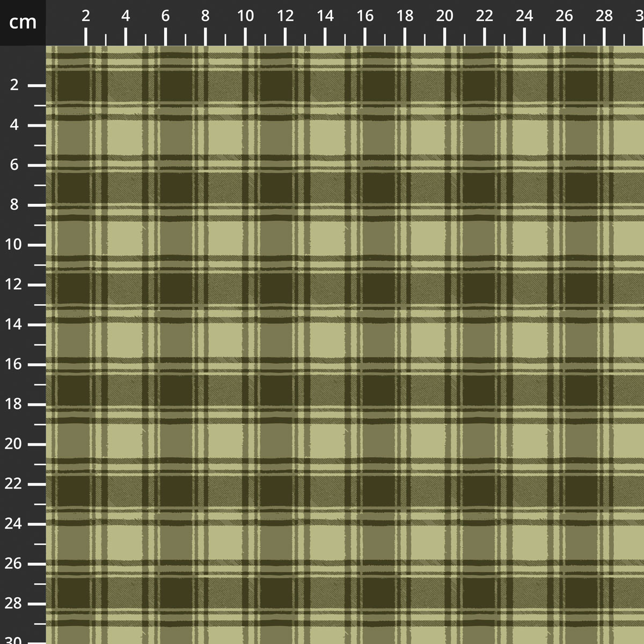This screenshot has height=644, width=644.
Task: Choose the 20 mark on the horizontal ruler
Action: (x=445, y=16)
